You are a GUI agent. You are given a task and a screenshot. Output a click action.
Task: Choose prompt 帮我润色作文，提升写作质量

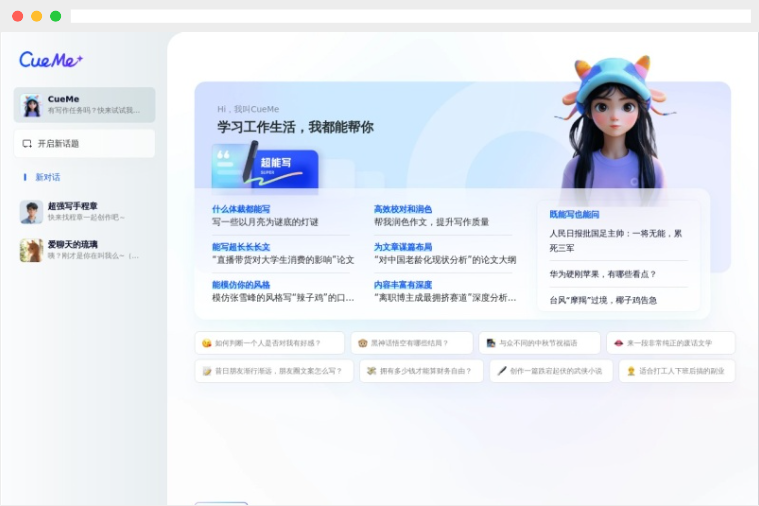[431, 222]
